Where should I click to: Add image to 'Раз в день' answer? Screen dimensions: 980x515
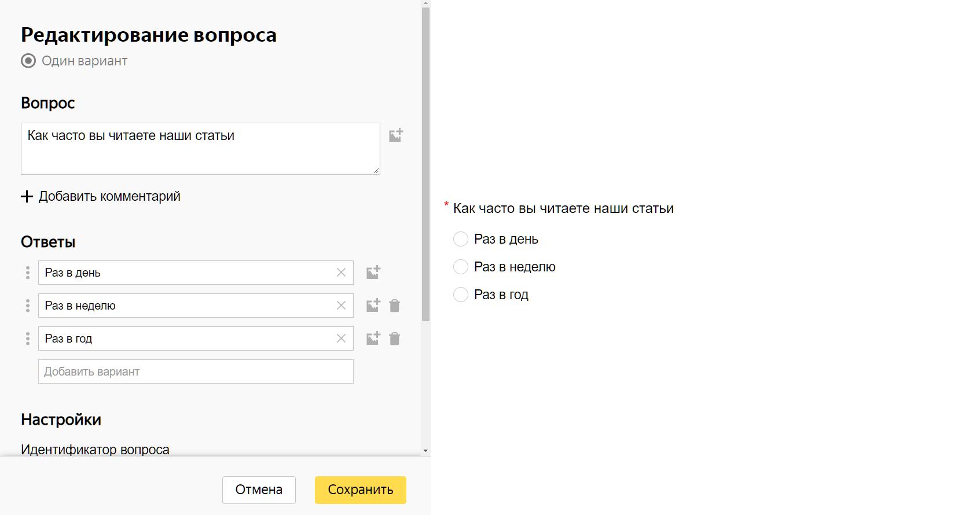coord(373,273)
